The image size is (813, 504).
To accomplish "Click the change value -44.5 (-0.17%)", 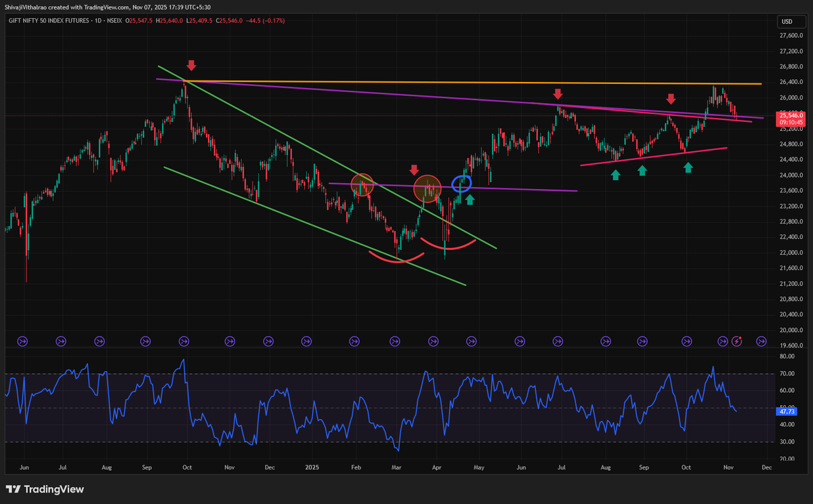I will (267, 21).
